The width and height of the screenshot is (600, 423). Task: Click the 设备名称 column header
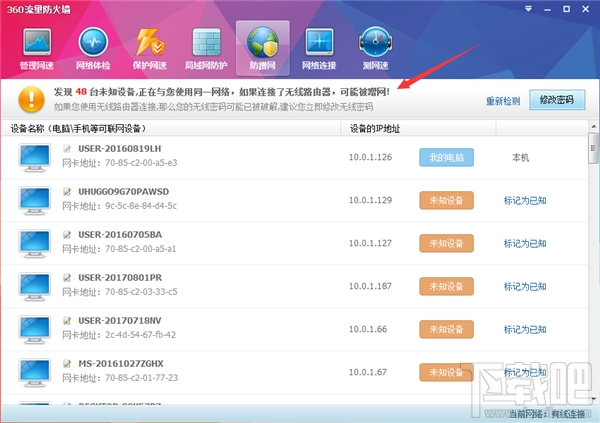(78, 129)
